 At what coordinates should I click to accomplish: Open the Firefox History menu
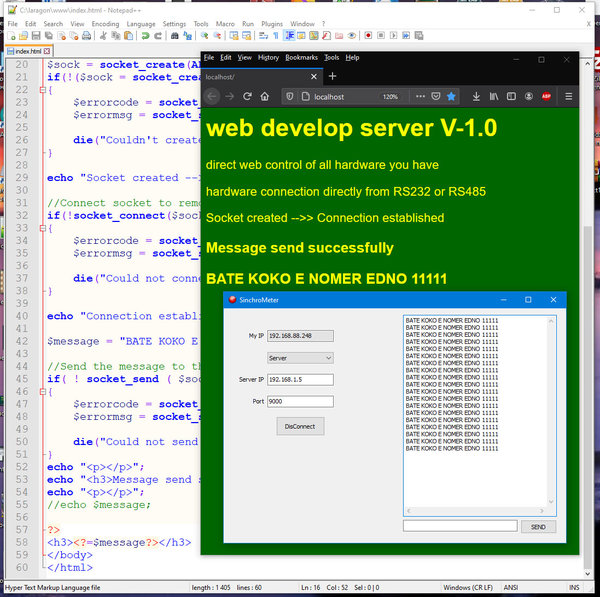coord(268,57)
